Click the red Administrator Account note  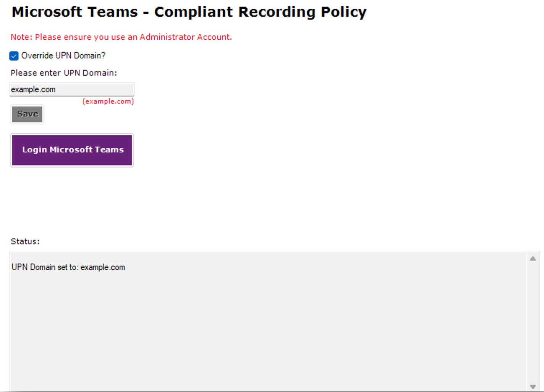pyautogui.click(x=121, y=37)
